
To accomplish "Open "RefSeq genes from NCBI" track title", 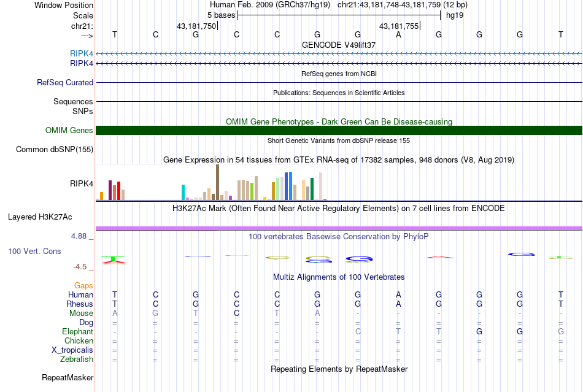I will click(339, 74).
